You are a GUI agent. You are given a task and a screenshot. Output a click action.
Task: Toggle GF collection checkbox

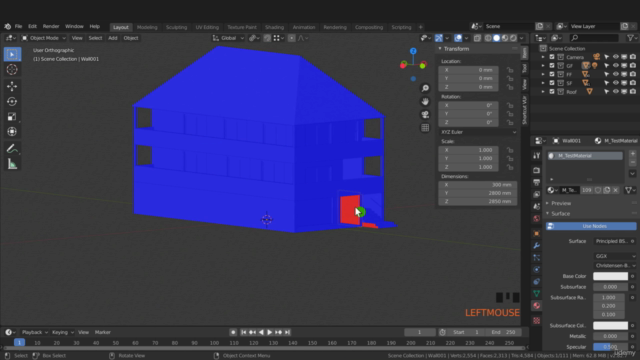click(552, 66)
